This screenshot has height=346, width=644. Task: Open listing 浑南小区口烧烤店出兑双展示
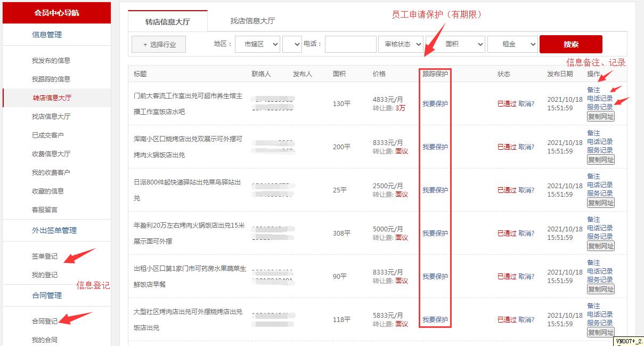pyautogui.click(x=188, y=147)
